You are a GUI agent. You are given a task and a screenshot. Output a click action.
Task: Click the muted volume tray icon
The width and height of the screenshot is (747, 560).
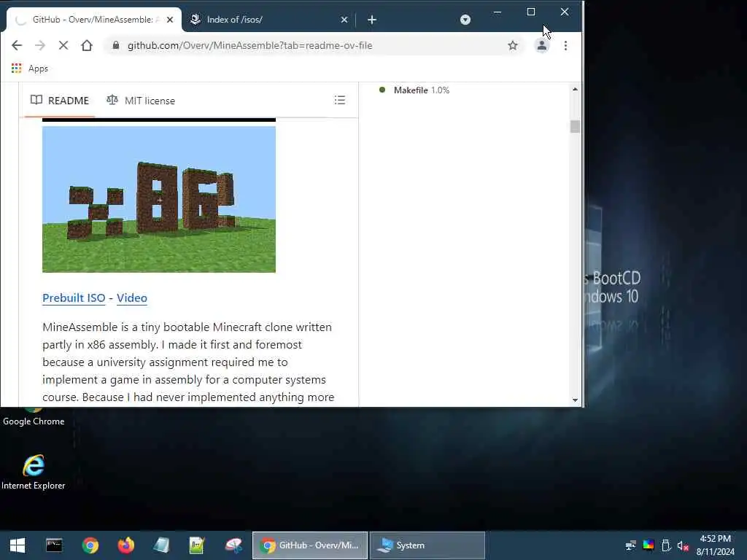coord(683,545)
